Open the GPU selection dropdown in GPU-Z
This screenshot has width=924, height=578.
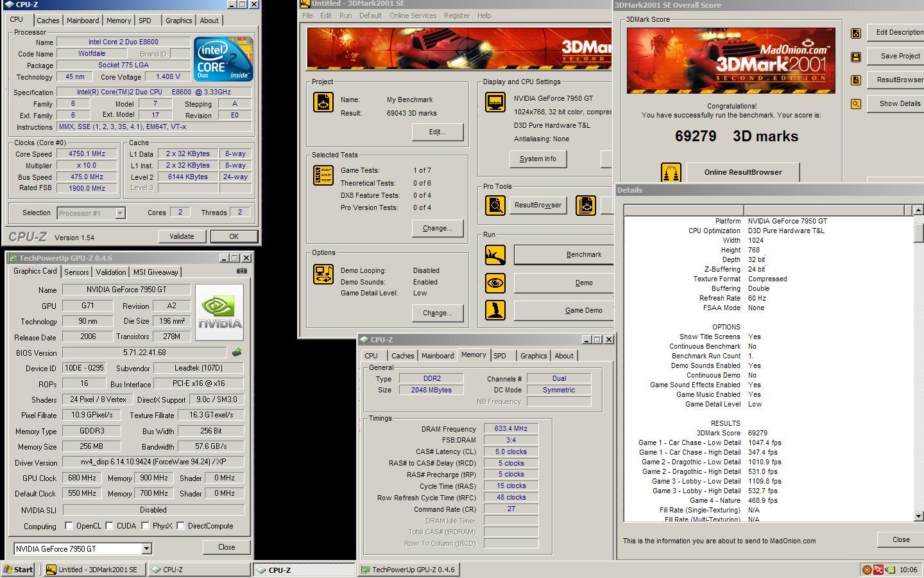(146, 548)
